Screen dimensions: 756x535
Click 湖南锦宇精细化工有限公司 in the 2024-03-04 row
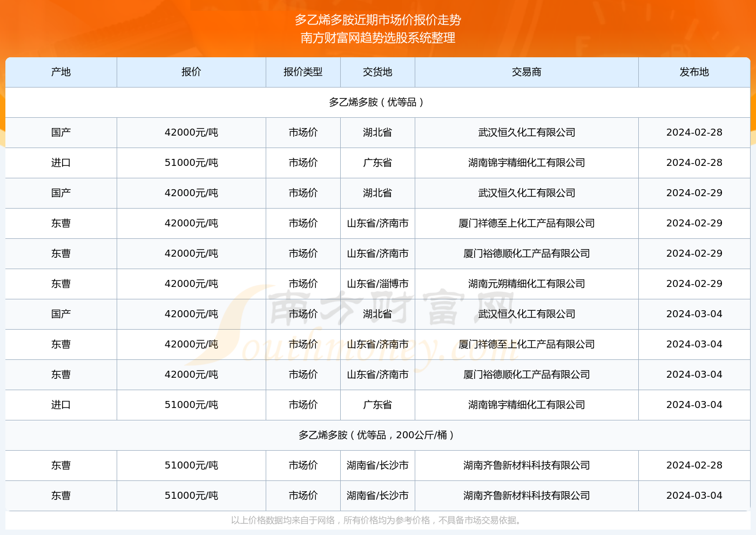click(526, 405)
